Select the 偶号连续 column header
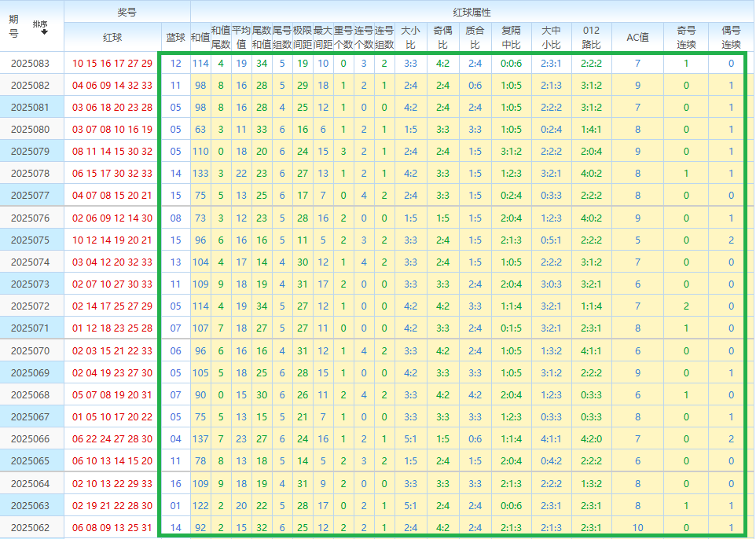This screenshot has height=539, width=756. tap(731, 38)
